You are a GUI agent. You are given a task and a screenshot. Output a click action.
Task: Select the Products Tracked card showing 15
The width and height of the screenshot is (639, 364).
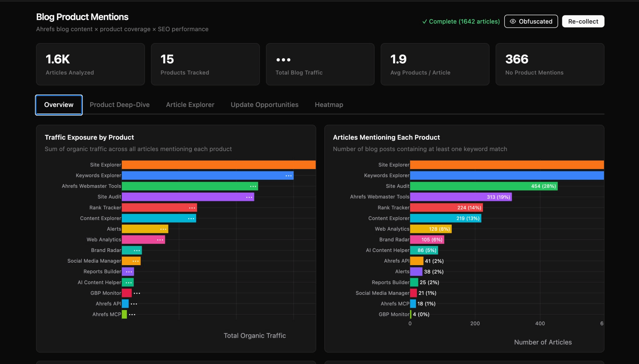tap(205, 64)
